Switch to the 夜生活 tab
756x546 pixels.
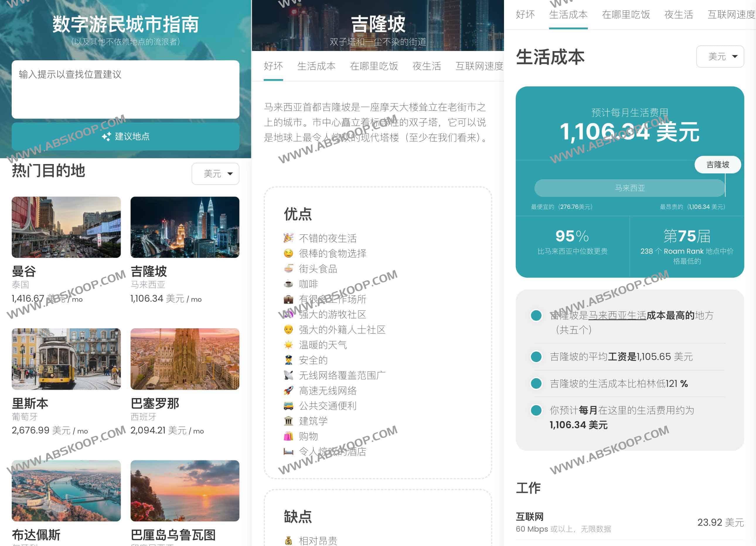pos(427,66)
